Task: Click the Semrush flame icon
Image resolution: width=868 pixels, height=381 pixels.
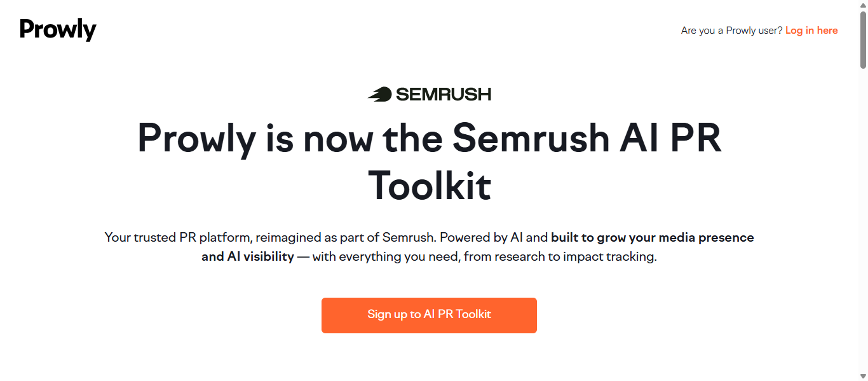Action: (379, 94)
